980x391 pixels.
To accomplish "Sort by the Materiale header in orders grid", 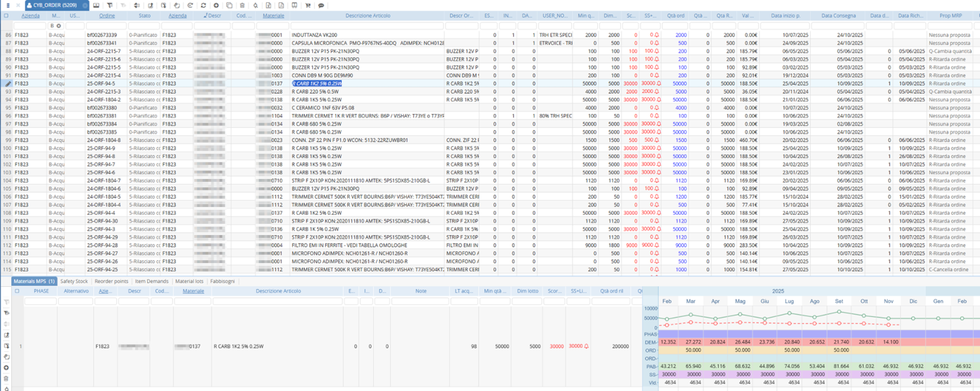I will (x=273, y=15).
